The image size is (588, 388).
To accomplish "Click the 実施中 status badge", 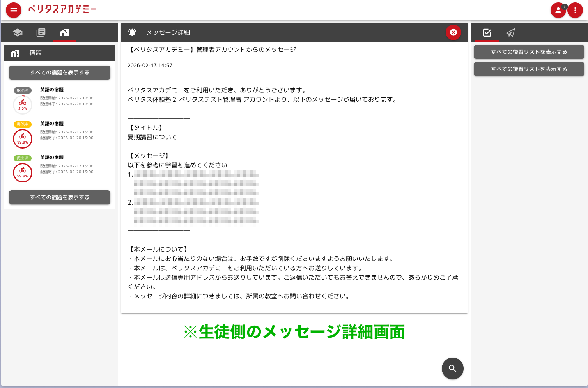I will 23,124.
